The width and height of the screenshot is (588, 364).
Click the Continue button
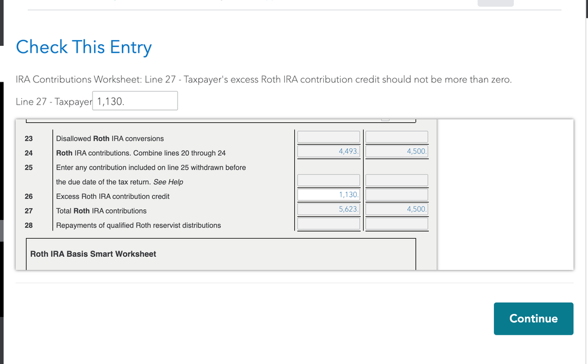click(x=533, y=319)
